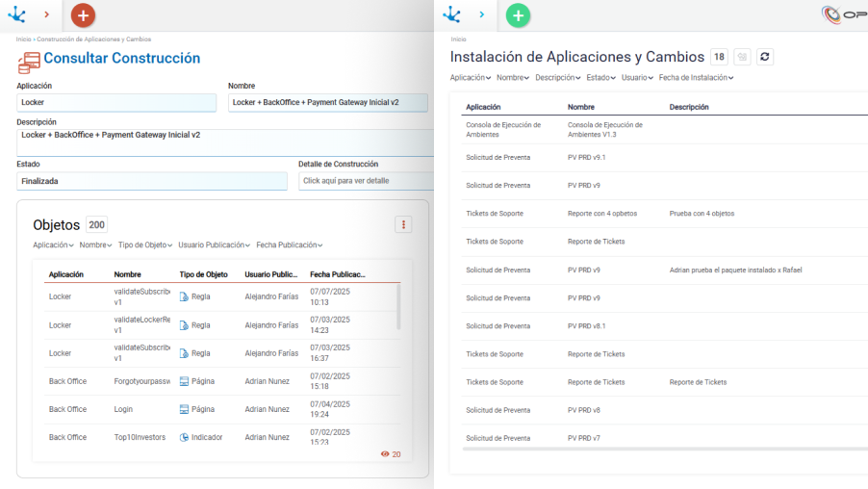Select the Login row in Objetos grid
Screen dimensions: 868x489
coord(222,409)
